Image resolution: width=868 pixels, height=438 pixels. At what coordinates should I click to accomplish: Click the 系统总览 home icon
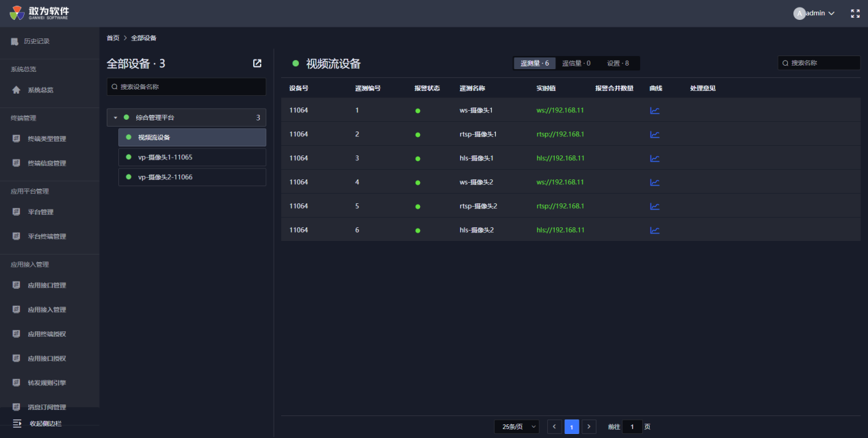(16, 90)
